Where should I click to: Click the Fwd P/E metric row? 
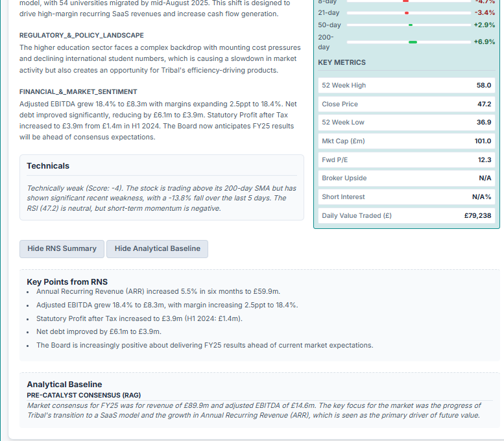click(406, 160)
